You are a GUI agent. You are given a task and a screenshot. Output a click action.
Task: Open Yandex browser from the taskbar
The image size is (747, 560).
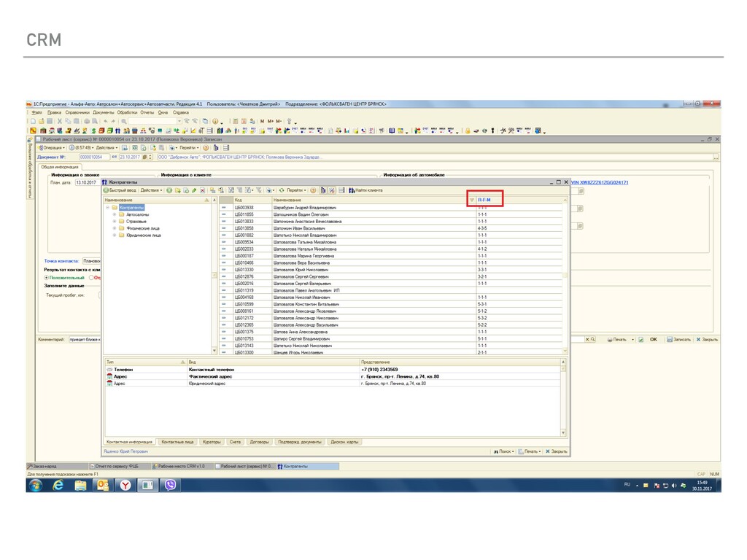coord(125,484)
